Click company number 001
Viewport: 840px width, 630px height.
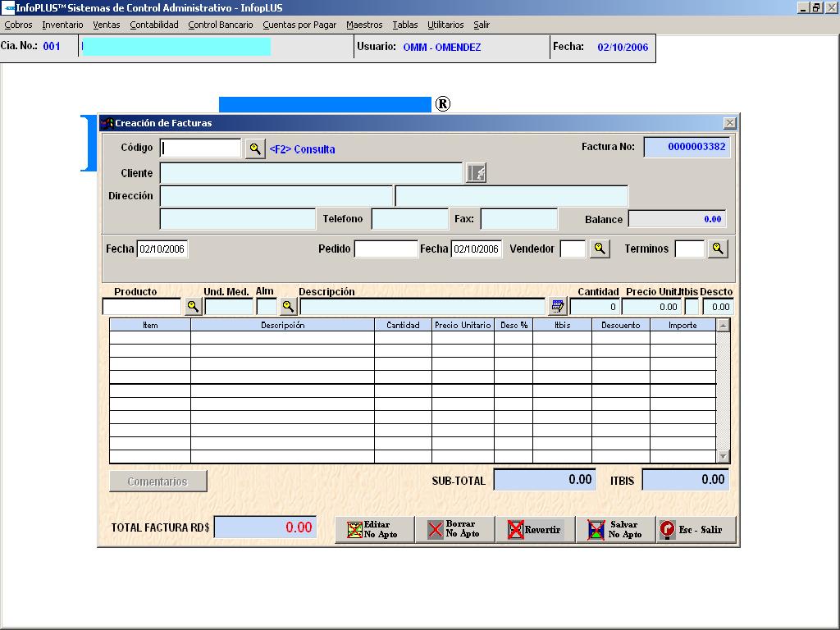click(x=52, y=46)
